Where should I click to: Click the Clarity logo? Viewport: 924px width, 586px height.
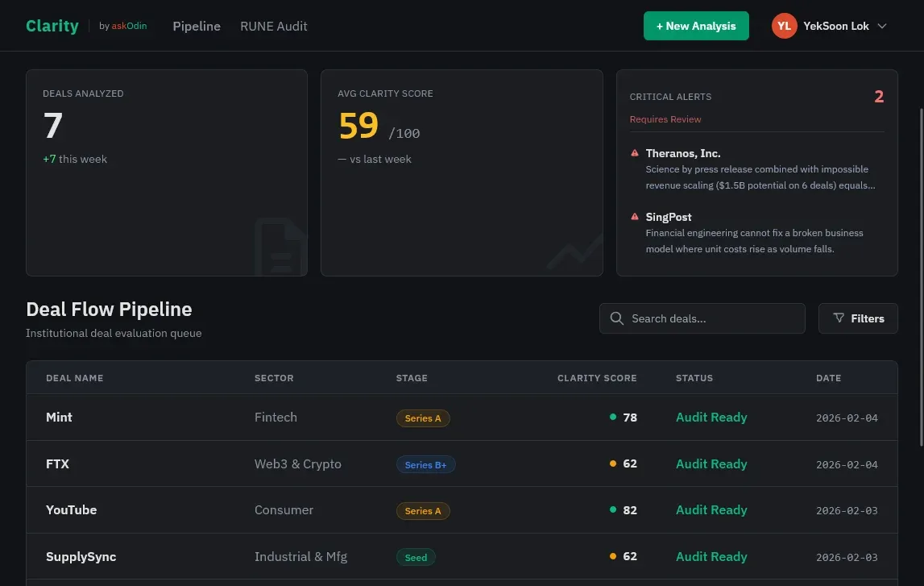tap(52, 25)
